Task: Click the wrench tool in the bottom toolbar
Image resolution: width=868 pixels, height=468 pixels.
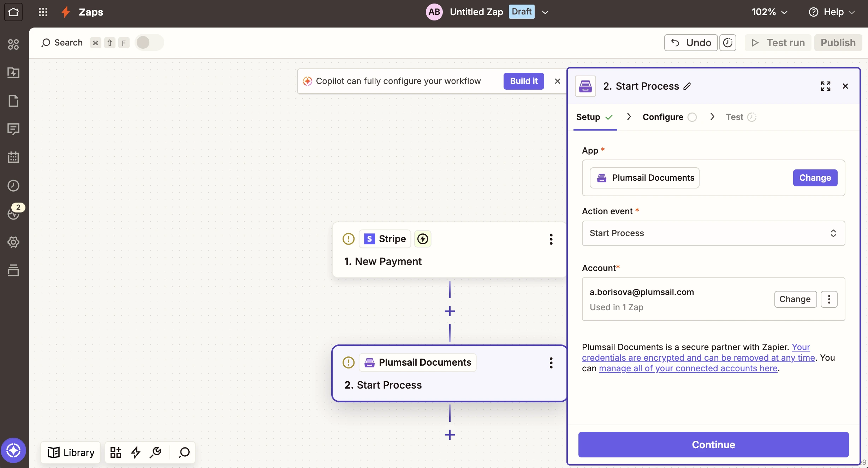Action: pyautogui.click(x=155, y=452)
